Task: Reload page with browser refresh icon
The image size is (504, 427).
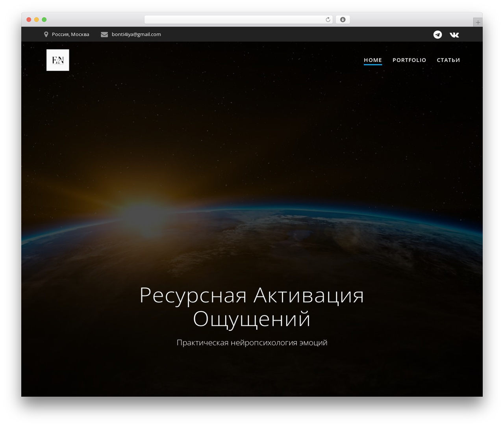Action: pos(328,20)
